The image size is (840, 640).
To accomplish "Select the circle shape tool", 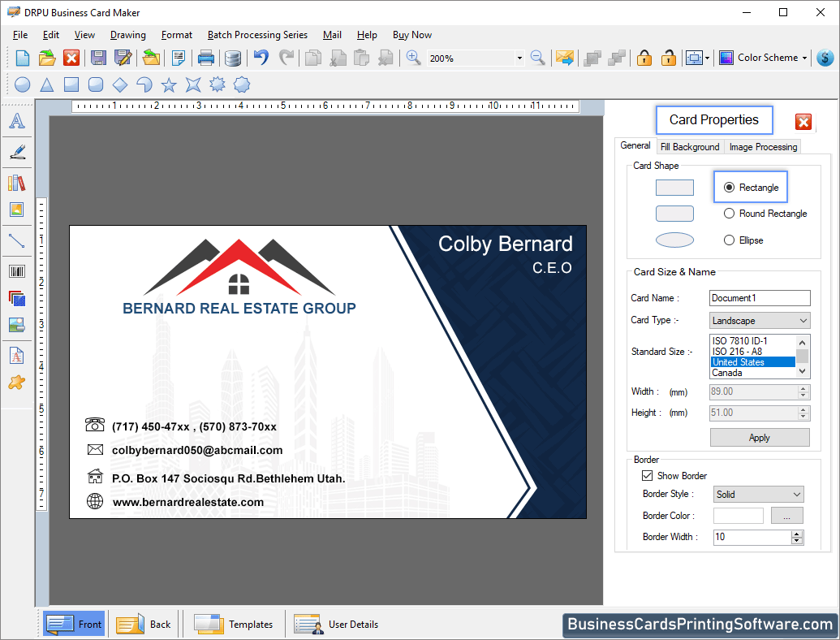I will (x=23, y=84).
